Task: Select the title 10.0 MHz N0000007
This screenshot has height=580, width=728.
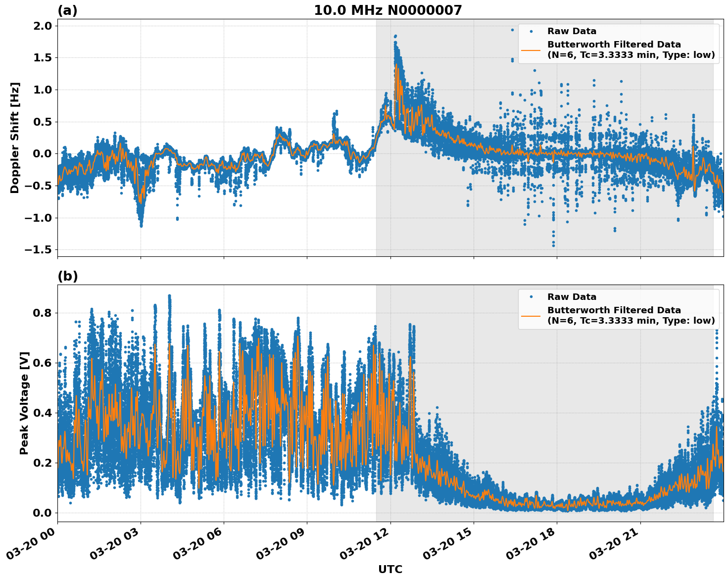Action: [x=388, y=9]
